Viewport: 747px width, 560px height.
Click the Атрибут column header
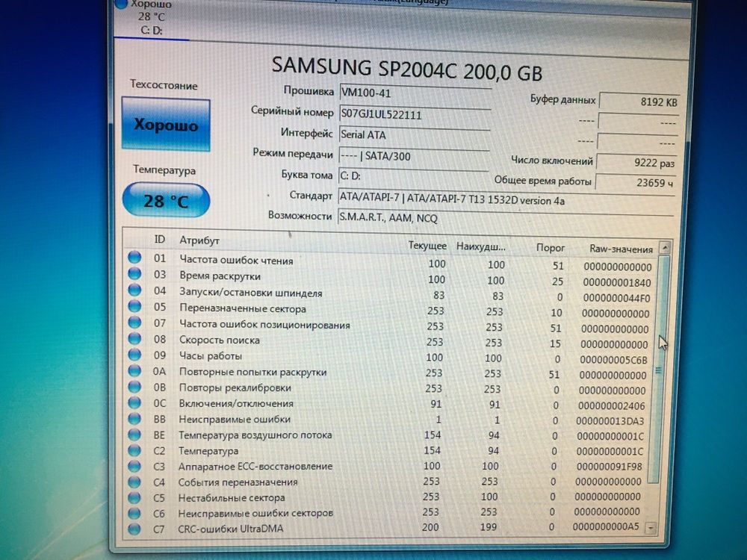click(x=199, y=240)
